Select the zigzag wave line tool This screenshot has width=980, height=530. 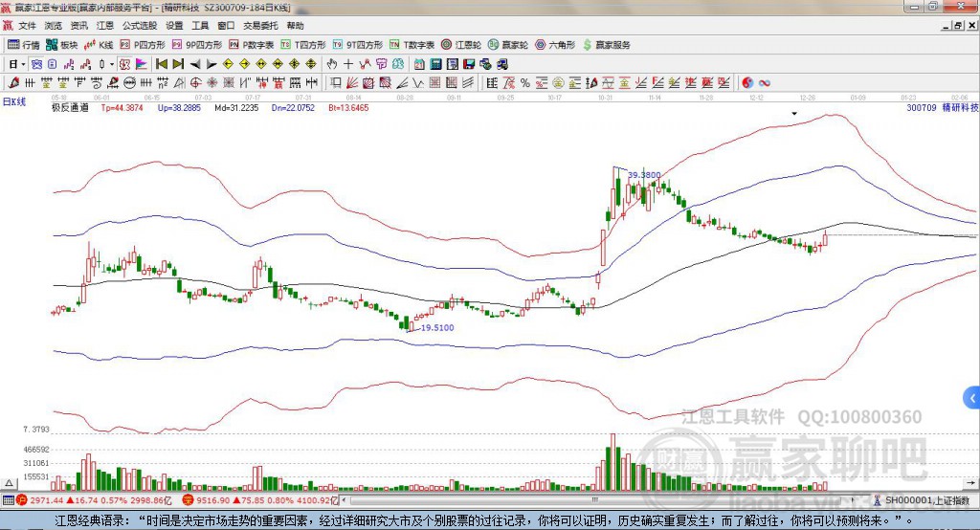418,83
